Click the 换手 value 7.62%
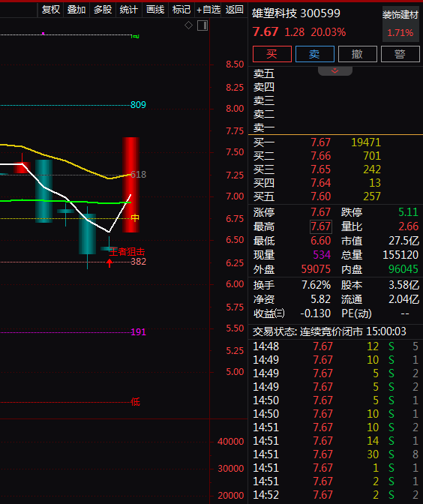This screenshot has height=504, width=423. tap(316, 285)
